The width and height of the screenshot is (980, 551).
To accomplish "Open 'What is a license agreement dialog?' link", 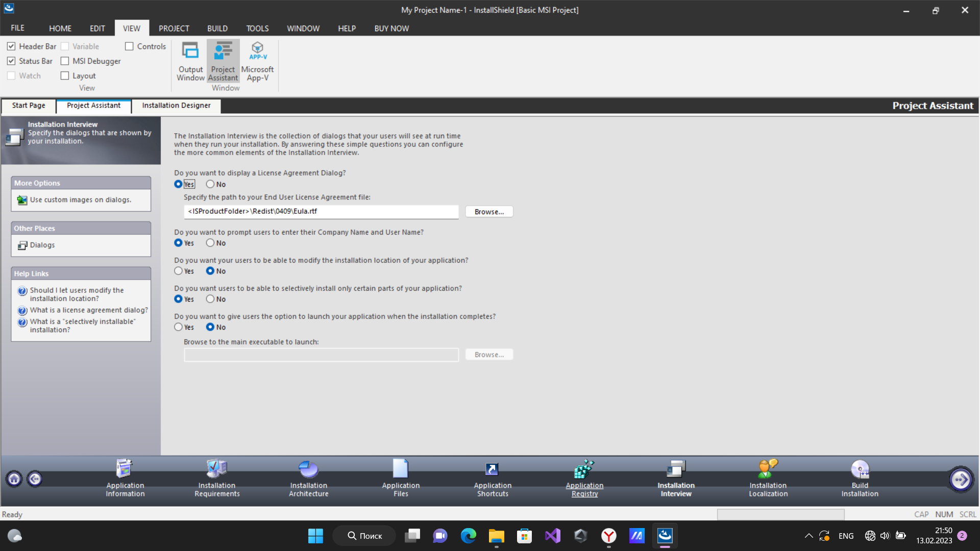I will pos(89,310).
